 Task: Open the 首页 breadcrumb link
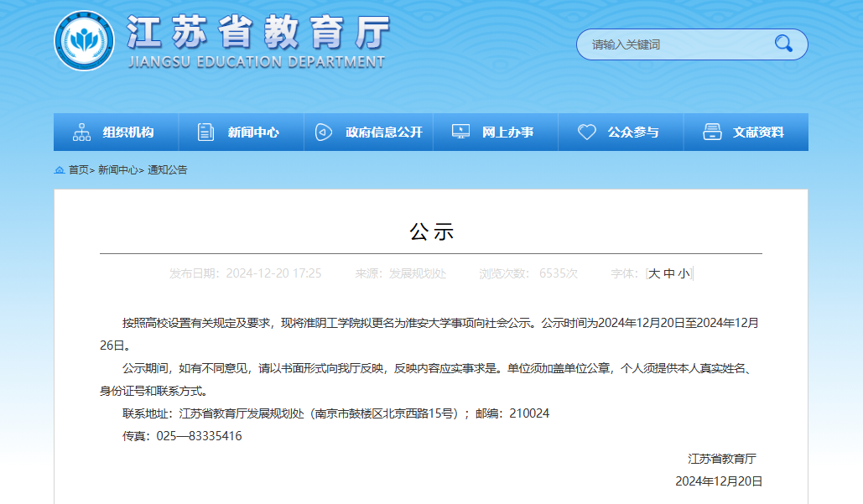point(80,169)
